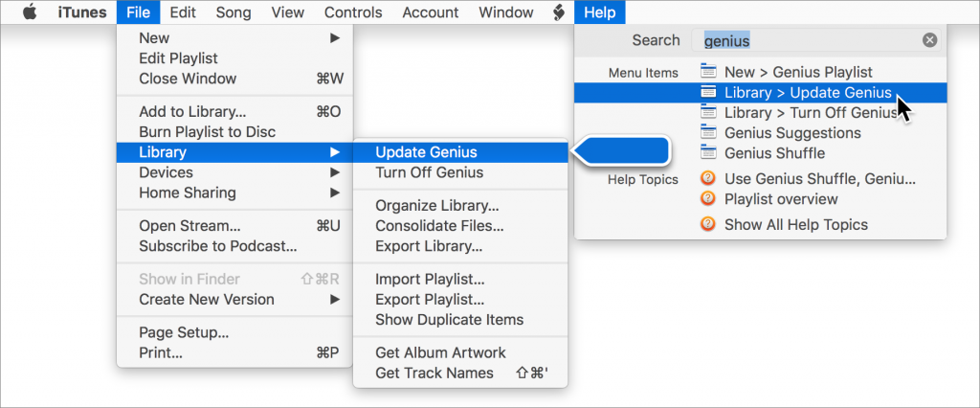Click the menu icon beside Genius Suggestions
Screen dimensions: 980x408
tap(708, 133)
